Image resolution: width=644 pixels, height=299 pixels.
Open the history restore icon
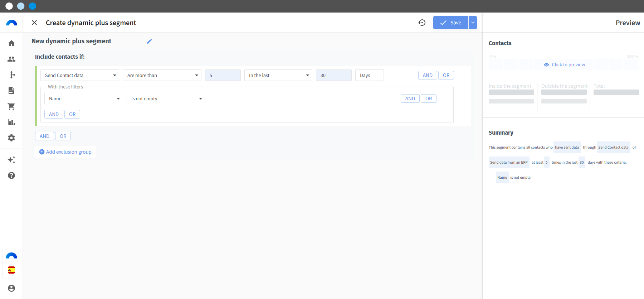[422, 23]
